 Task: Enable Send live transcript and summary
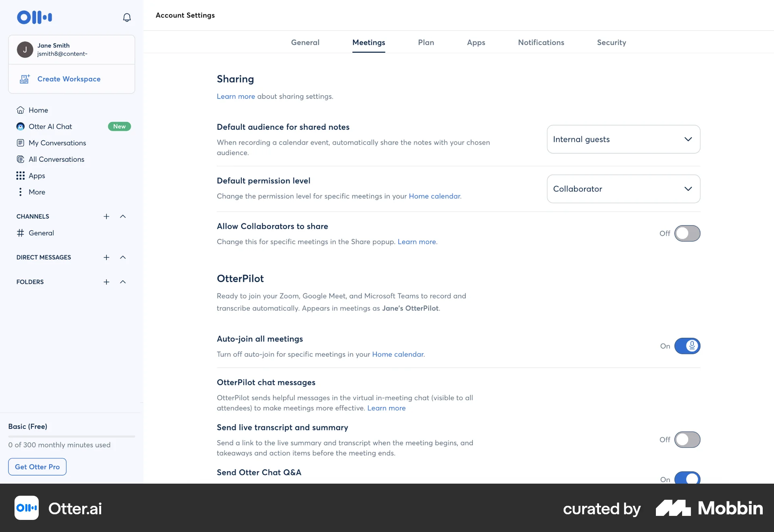[x=687, y=439]
